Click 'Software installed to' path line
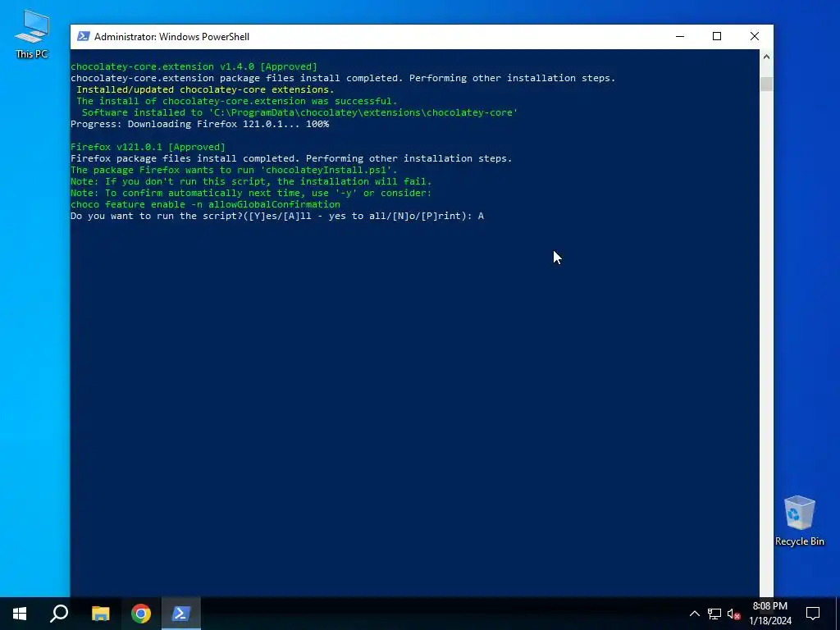The image size is (840, 630). pos(299,112)
